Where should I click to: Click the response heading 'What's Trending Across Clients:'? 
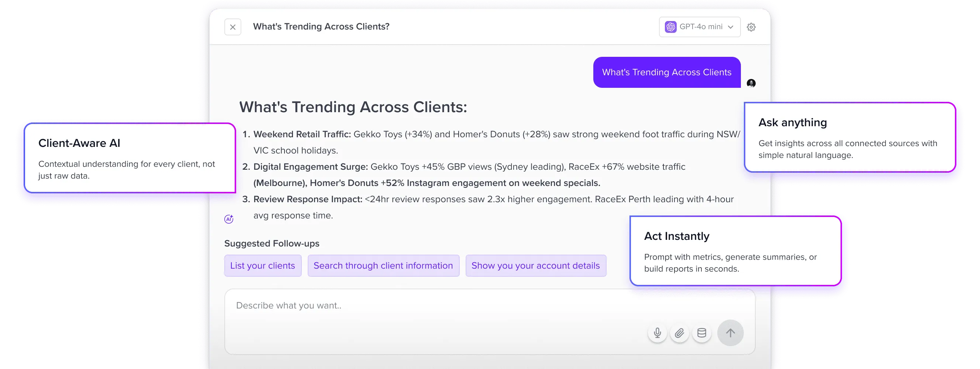(353, 107)
